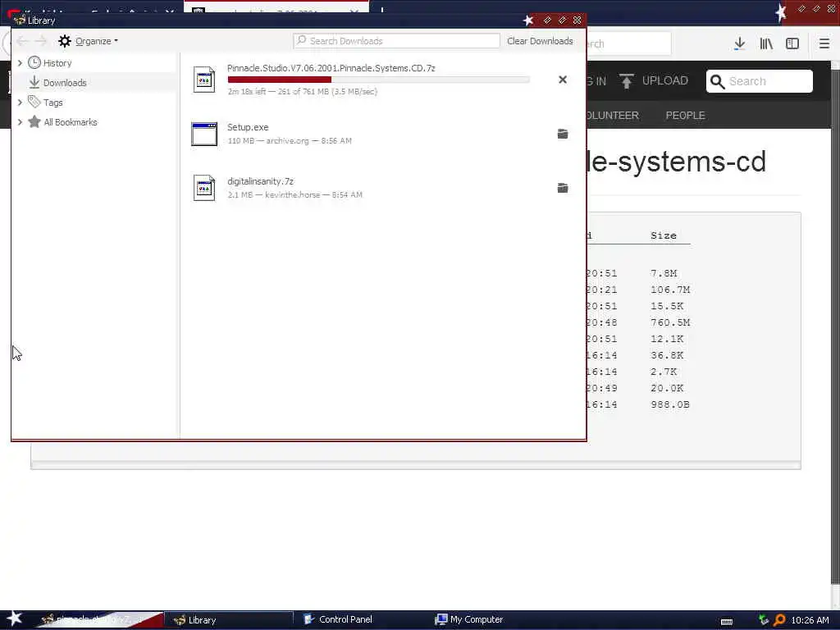Click the 760.5M size entry
Image resolution: width=840 pixels, height=630 pixels.
pyautogui.click(x=670, y=322)
